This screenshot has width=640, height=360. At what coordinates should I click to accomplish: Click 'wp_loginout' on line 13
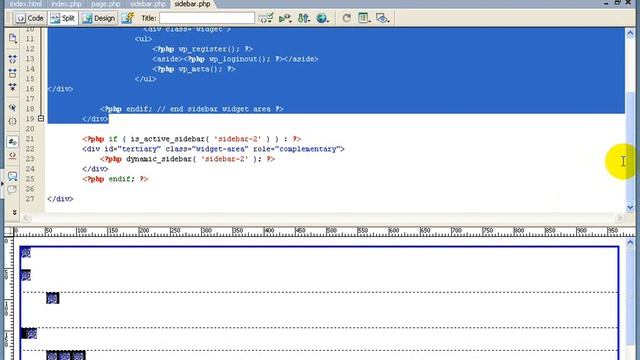(233, 59)
